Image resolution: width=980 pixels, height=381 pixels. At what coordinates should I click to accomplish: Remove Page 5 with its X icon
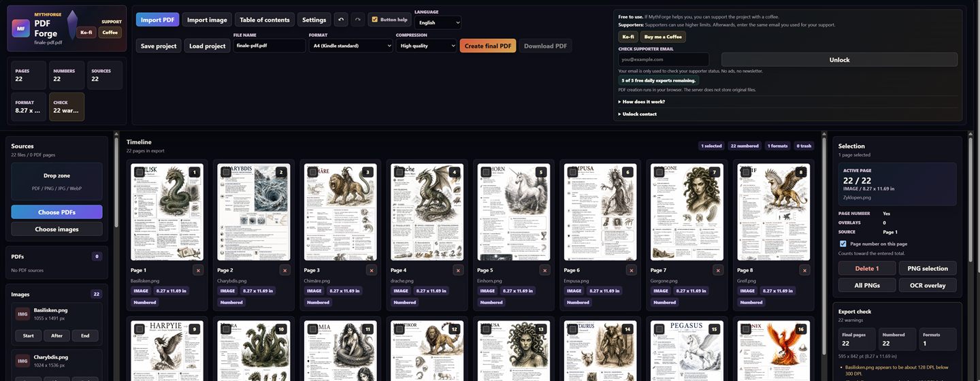[544, 270]
